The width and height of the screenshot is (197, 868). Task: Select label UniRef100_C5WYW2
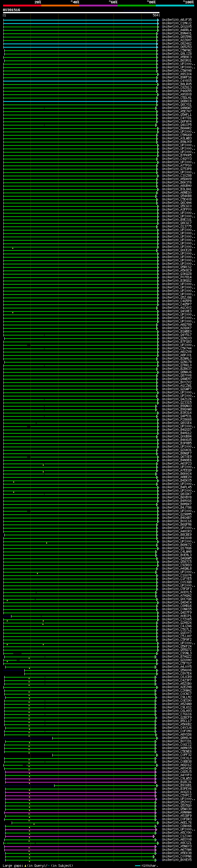click(177, 50)
